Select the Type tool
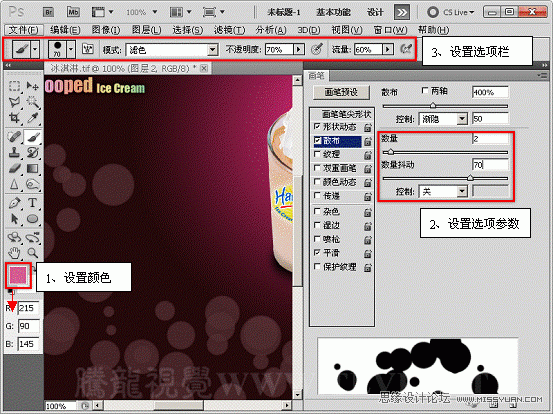The image size is (553, 414). coord(32,203)
